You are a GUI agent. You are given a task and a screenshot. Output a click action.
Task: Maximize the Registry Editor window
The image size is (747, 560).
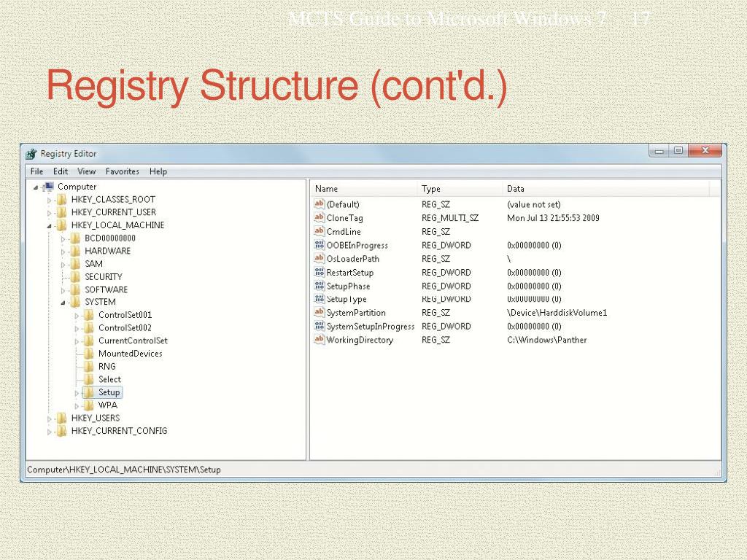[678, 151]
